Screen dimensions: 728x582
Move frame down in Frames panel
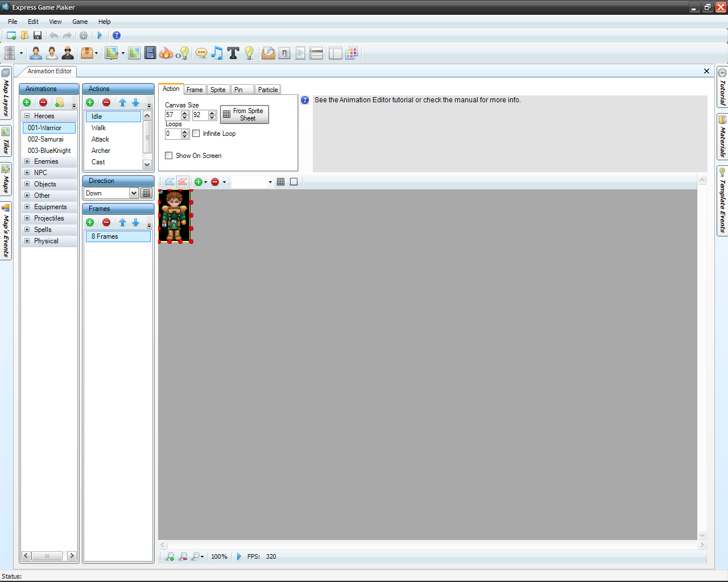click(135, 222)
